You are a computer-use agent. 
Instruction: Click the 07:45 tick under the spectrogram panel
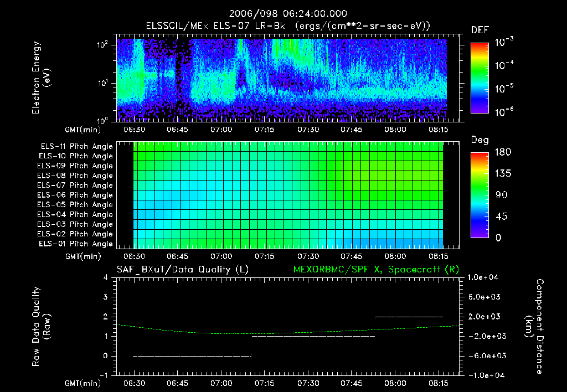point(351,130)
